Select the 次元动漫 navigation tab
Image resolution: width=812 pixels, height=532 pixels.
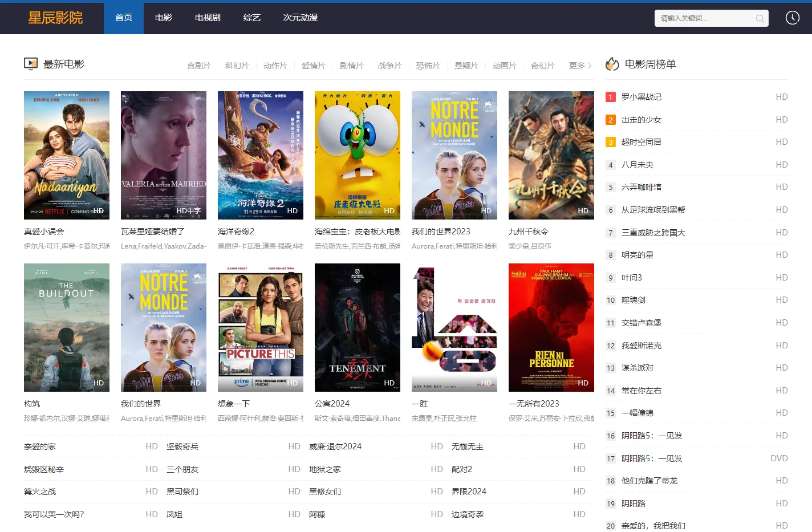(301, 18)
